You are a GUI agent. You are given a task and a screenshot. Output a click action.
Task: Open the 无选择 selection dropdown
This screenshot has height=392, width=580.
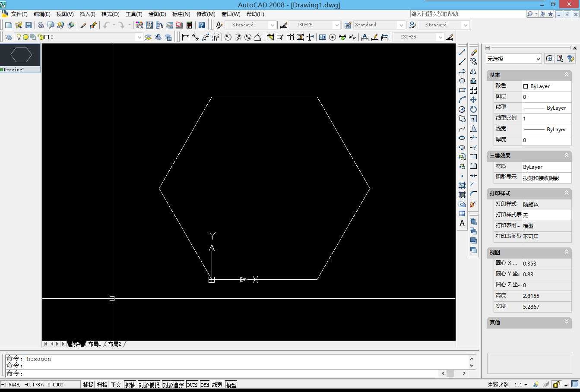pos(514,59)
